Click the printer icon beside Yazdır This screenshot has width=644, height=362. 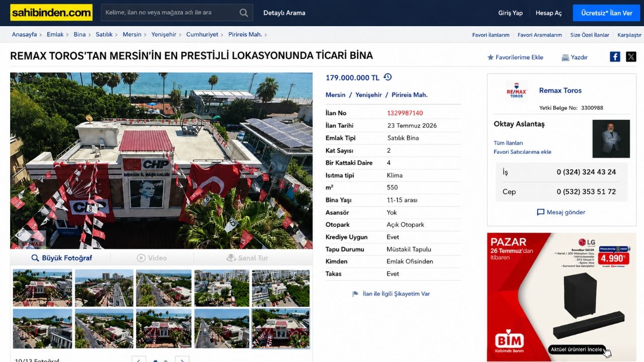click(x=565, y=57)
